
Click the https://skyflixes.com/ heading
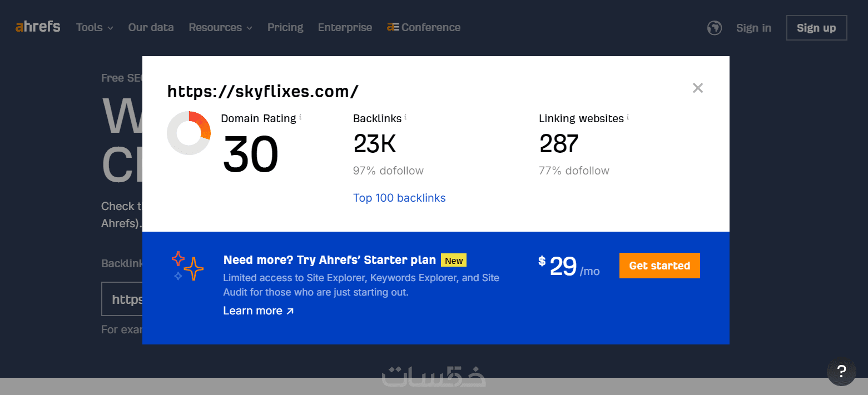[x=263, y=91]
